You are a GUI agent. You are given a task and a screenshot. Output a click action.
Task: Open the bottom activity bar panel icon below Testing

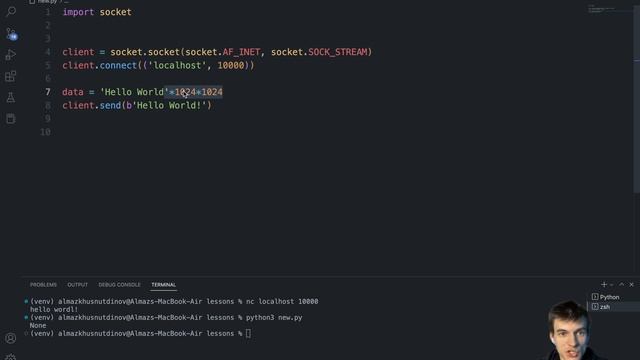[11, 119]
